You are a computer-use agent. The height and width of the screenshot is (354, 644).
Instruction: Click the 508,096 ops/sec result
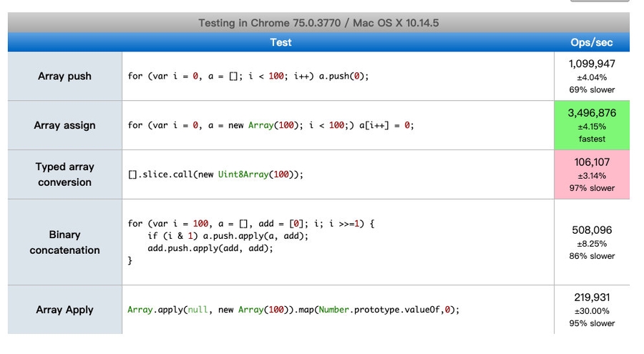[592, 231]
